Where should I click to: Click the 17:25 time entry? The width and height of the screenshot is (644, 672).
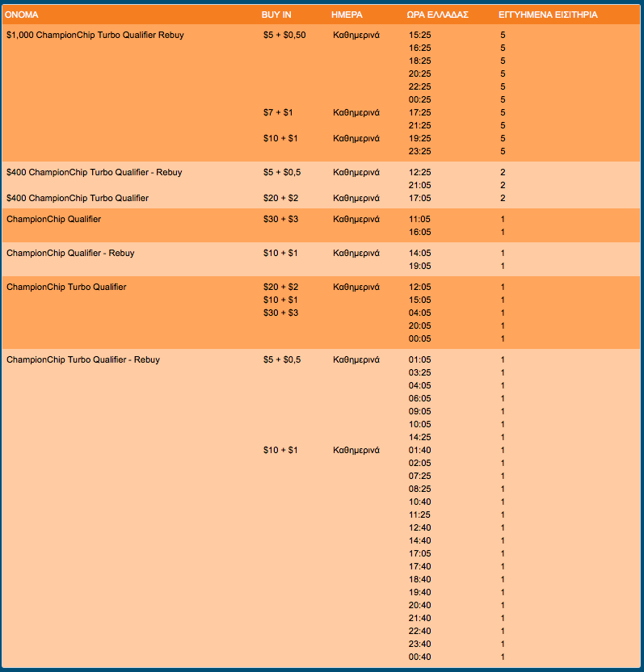[419, 112]
